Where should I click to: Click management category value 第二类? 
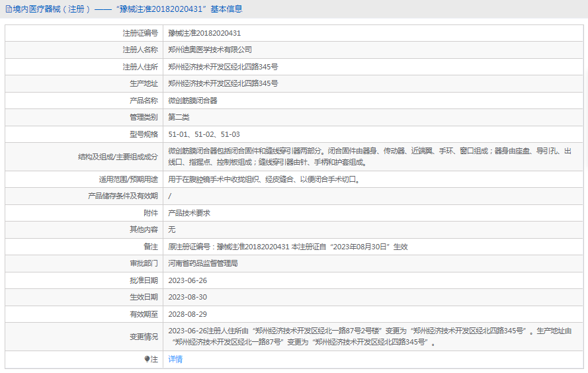179,117
